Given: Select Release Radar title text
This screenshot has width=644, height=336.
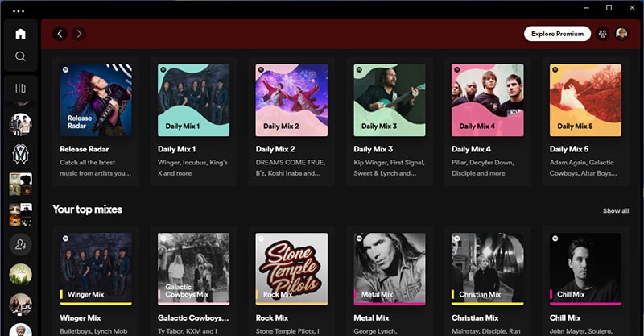Looking at the screenshot, I should [85, 149].
